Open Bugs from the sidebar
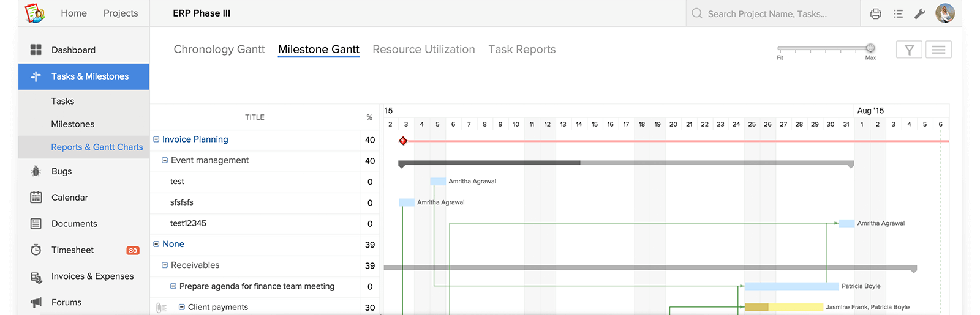The height and width of the screenshot is (315, 980). pyautogui.click(x=61, y=171)
